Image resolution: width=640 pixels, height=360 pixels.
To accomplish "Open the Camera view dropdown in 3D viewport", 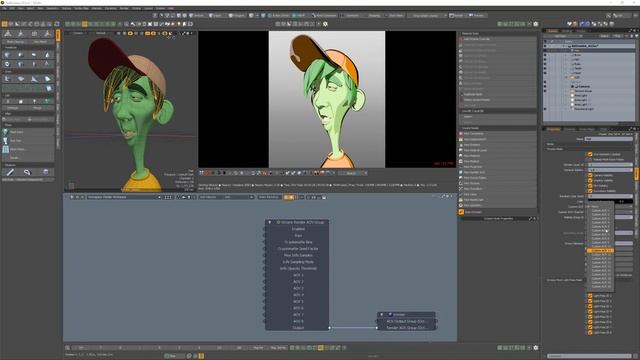I will coord(78,33).
